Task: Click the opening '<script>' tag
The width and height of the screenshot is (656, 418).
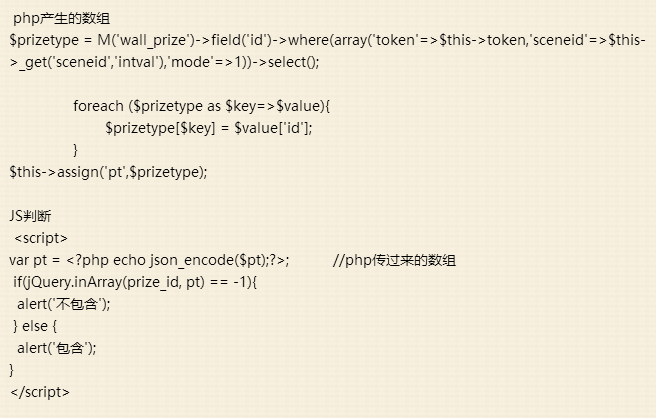Action: point(41,238)
